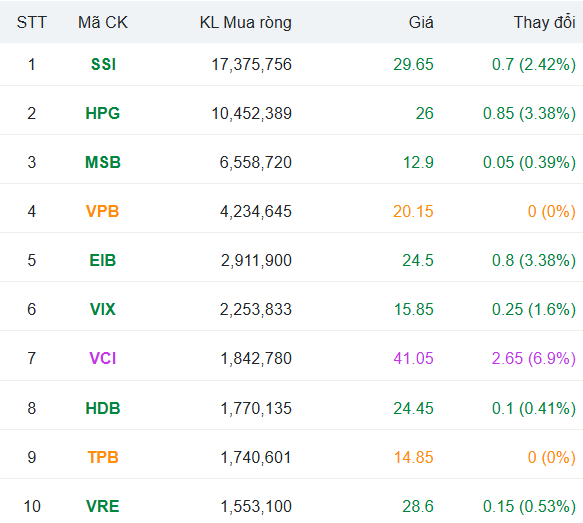Open the HDB stock code link

(103, 408)
